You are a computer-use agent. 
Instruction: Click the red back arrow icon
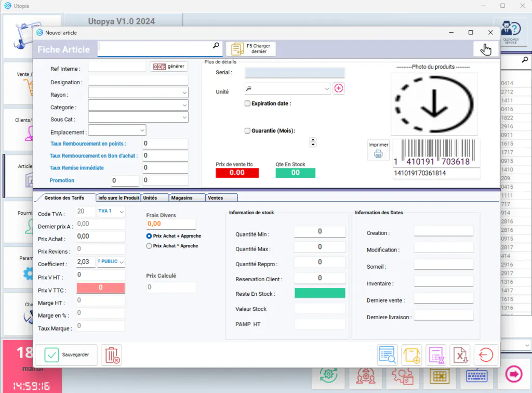tap(486, 355)
